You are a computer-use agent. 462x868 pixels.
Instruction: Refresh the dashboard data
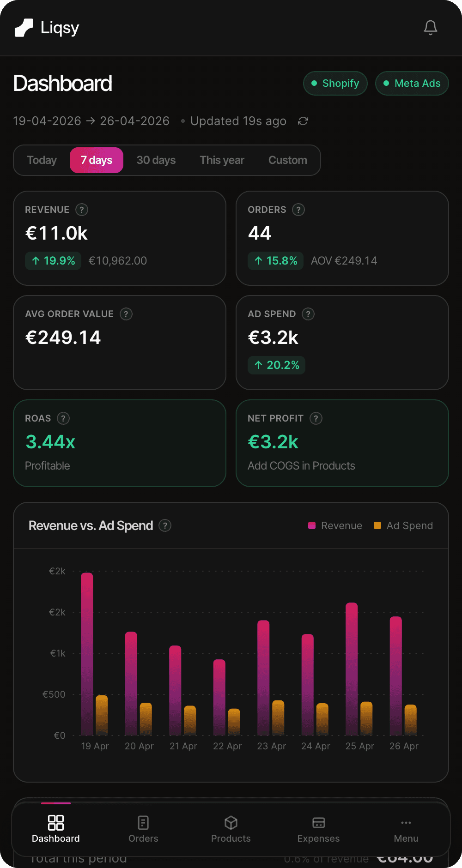point(303,121)
